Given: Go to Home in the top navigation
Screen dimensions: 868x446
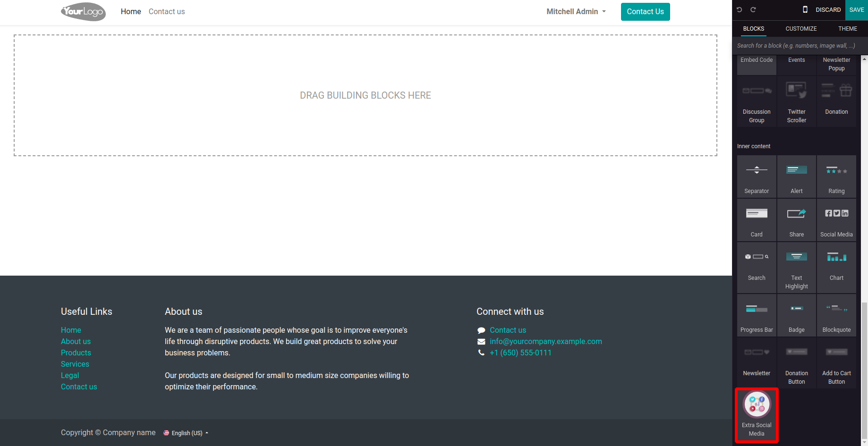Looking at the screenshot, I should point(131,11).
